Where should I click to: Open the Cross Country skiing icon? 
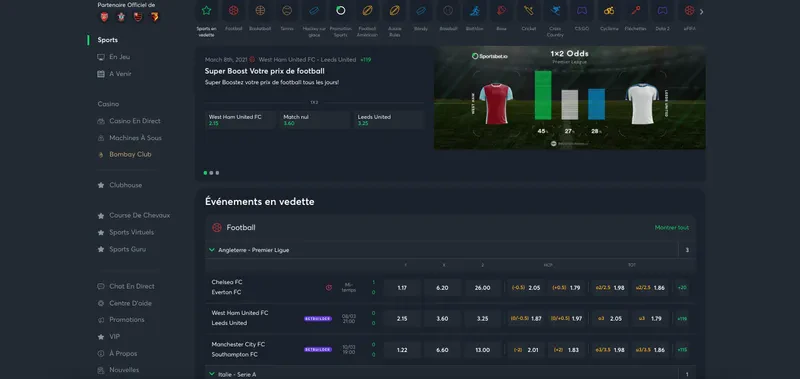(555, 10)
